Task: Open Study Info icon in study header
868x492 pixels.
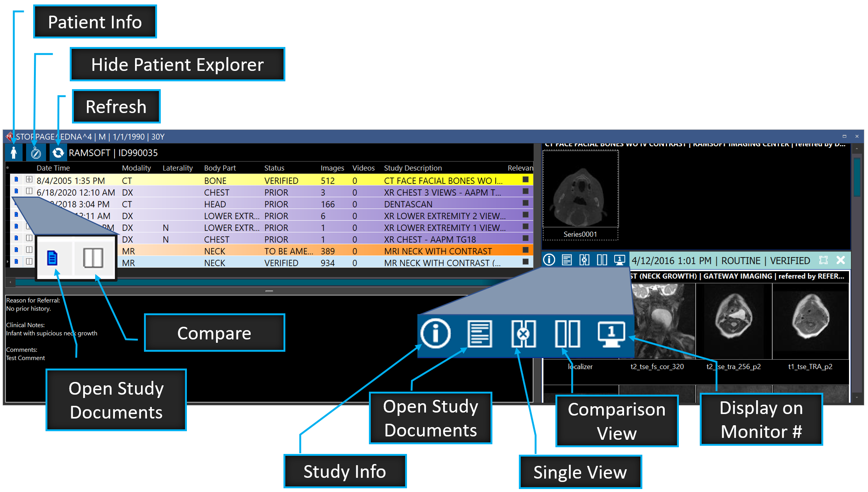Action: point(549,260)
